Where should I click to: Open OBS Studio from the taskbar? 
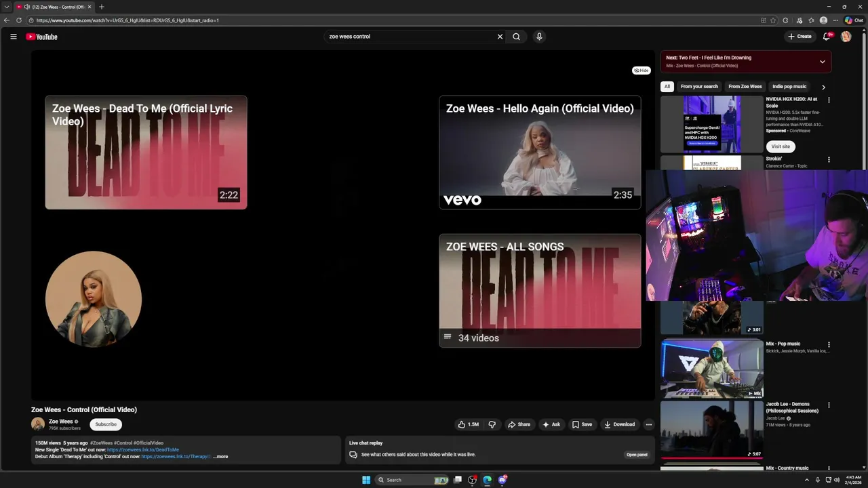pos(473,480)
